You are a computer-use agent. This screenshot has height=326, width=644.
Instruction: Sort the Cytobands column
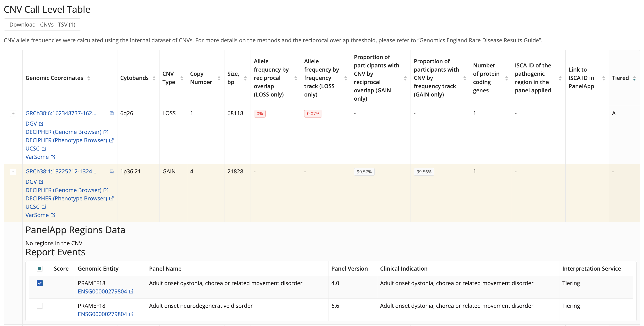[154, 78]
